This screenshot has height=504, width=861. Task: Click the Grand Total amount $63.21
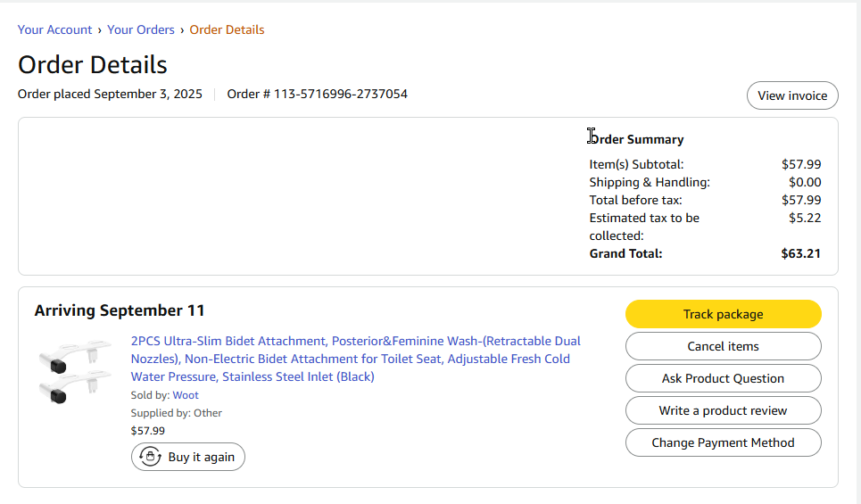(800, 253)
